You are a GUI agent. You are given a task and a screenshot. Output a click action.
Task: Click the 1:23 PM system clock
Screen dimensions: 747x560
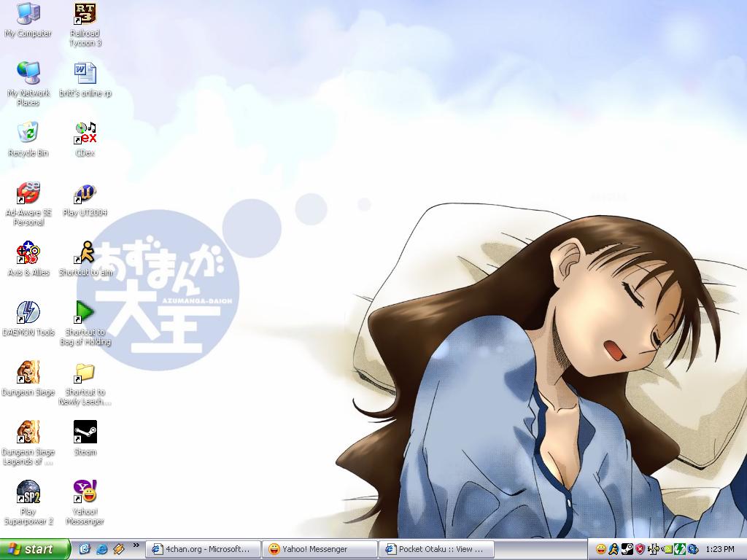point(720,549)
